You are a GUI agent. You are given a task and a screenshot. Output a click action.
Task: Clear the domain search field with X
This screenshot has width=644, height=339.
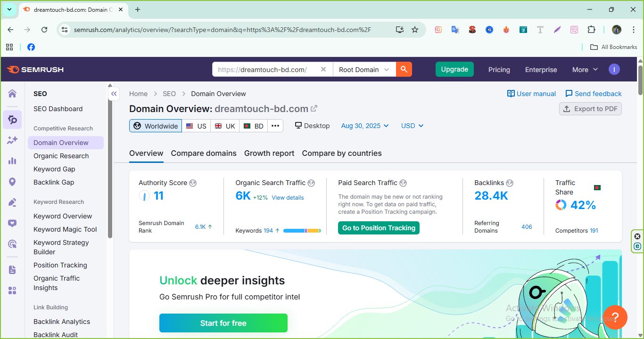(x=323, y=69)
